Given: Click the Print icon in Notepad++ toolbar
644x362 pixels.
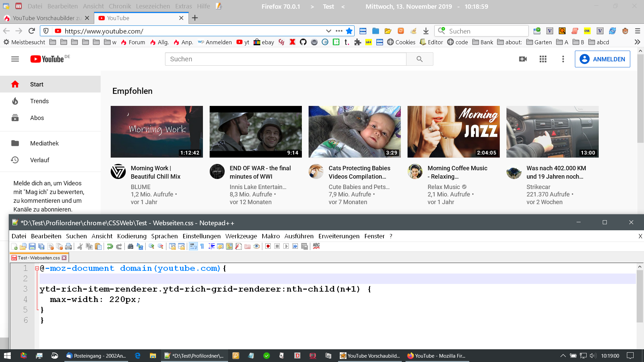Looking at the screenshot, I should tap(68, 247).
